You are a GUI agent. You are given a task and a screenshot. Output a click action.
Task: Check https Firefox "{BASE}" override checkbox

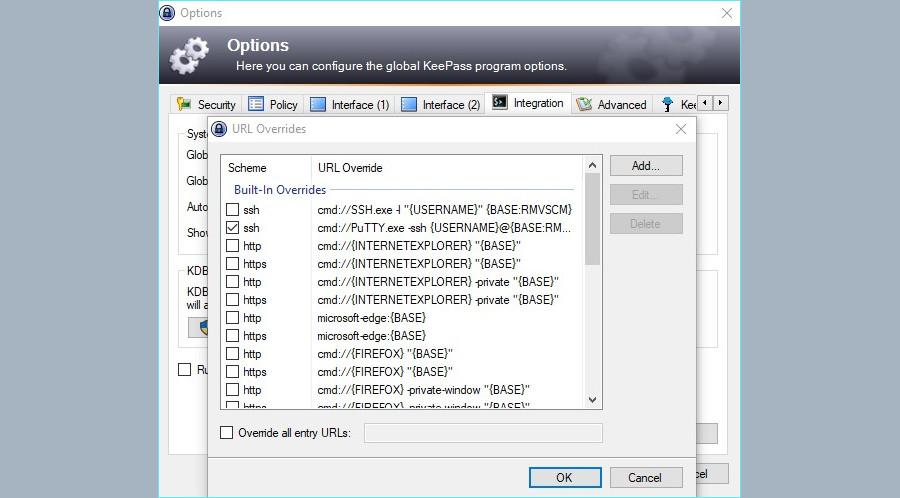(232, 372)
